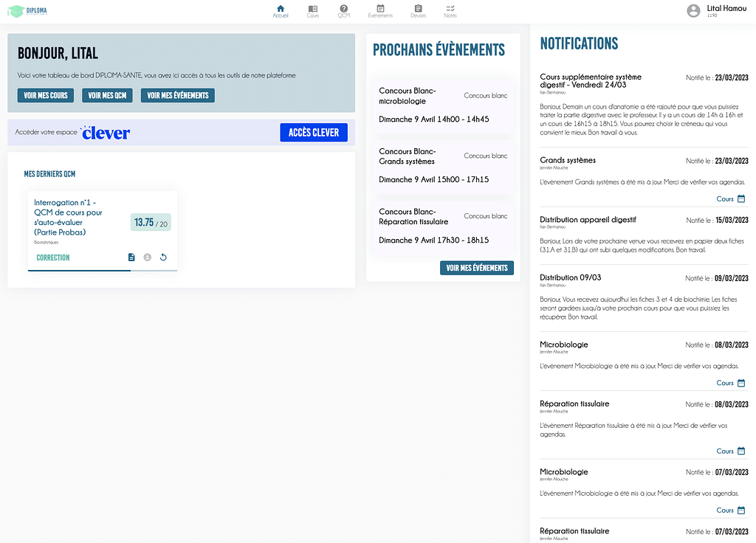This screenshot has width=756, height=543.
Task: Select the Concours Blanc-microbiologie event
Action: pyautogui.click(x=443, y=105)
